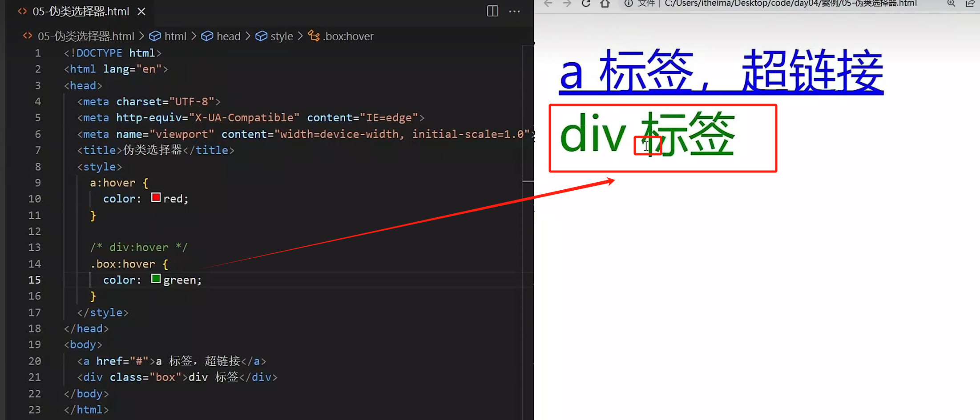Click the <!DOCTYPE html> line

click(x=113, y=53)
